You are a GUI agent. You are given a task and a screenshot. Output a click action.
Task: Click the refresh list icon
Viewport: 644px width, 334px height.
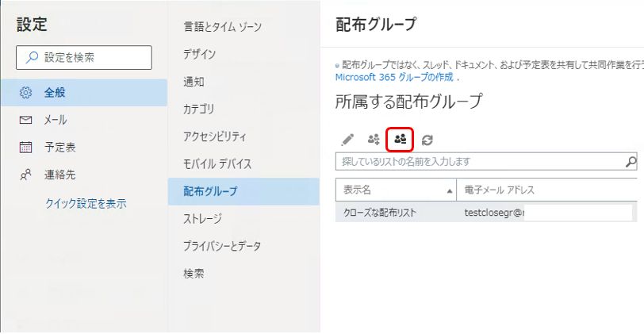427,140
